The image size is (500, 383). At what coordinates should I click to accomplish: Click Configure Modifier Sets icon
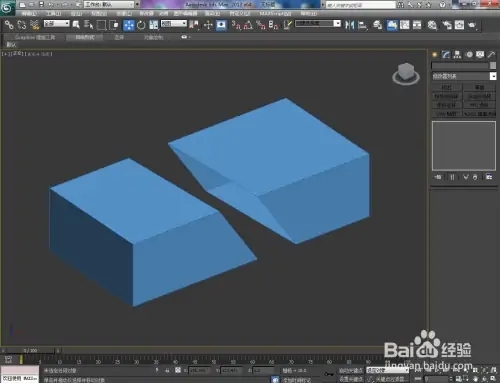489,177
